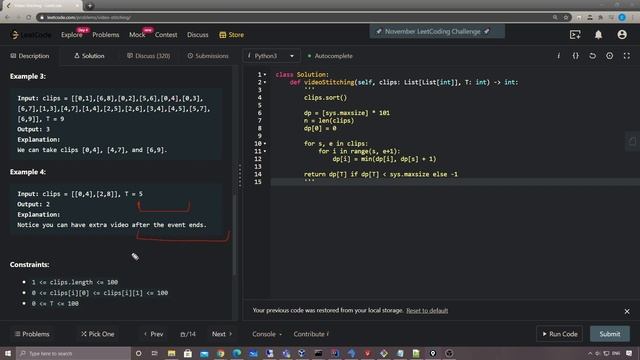Click the panel splitter drag handle
The image size is (640, 360).
(240, 176)
